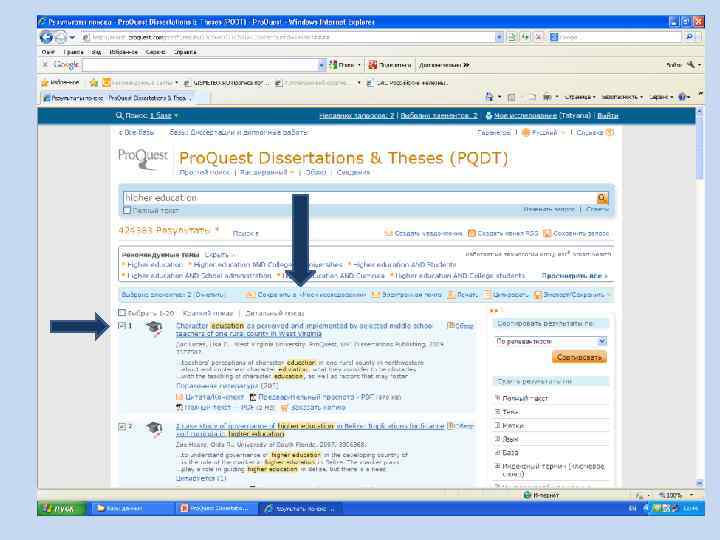720x540 pixels.
Task: Click the red Stop loading icon
Action: tap(539, 37)
